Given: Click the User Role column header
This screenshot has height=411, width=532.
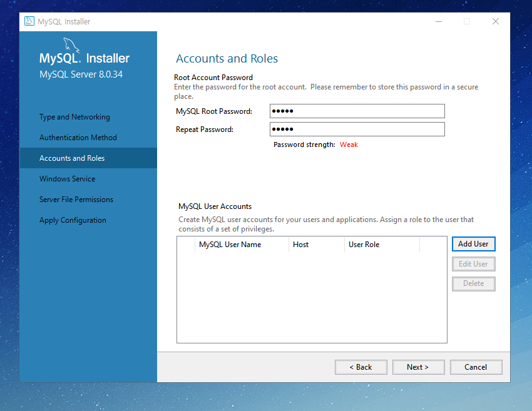Looking at the screenshot, I should 382,245.
